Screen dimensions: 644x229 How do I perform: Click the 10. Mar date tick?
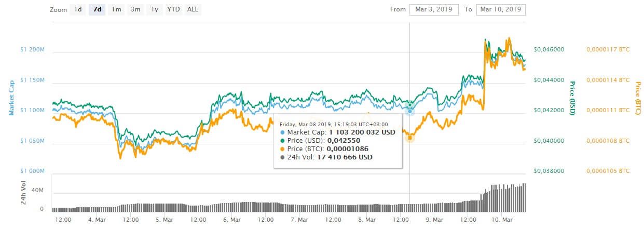point(502,220)
